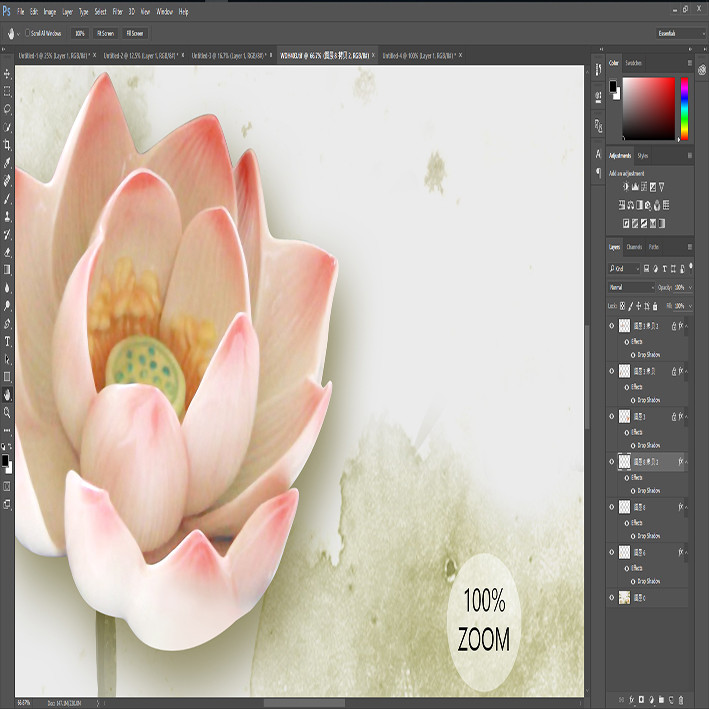Open the layer Kind filter dropdown
The image size is (709, 709).
(x=624, y=269)
